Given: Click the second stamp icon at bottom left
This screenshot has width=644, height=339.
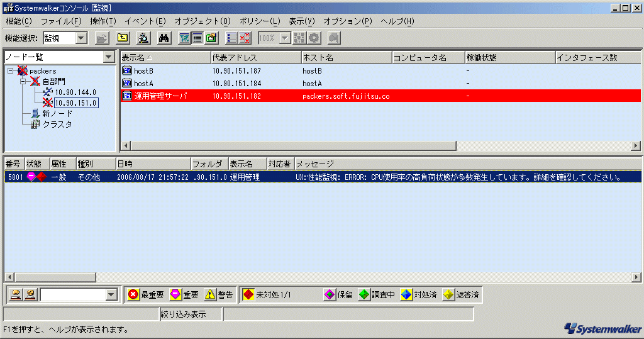Looking at the screenshot, I should click(30, 294).
